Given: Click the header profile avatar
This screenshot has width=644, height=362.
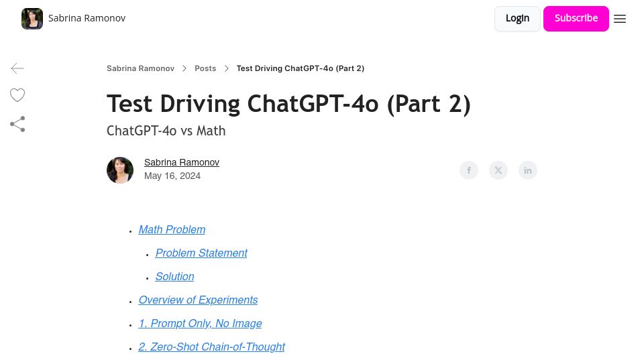Looking at the screenshot, I should [x=32, y=19].
